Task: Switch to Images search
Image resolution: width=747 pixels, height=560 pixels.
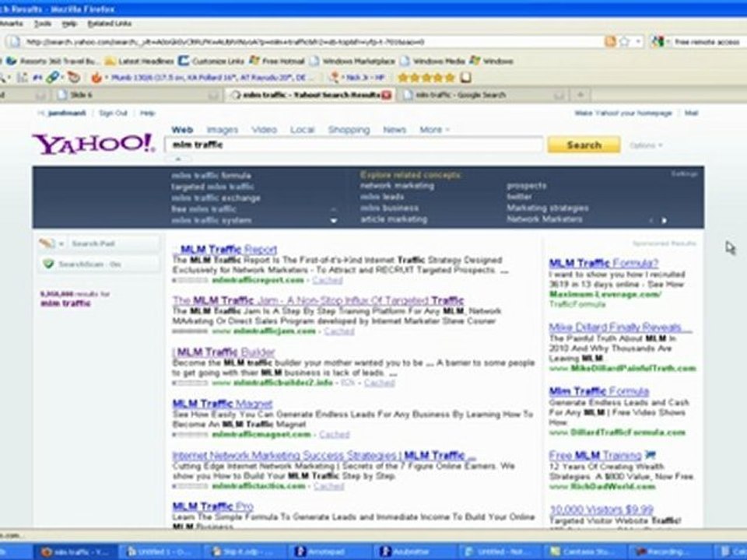Action: pos(222,130)
